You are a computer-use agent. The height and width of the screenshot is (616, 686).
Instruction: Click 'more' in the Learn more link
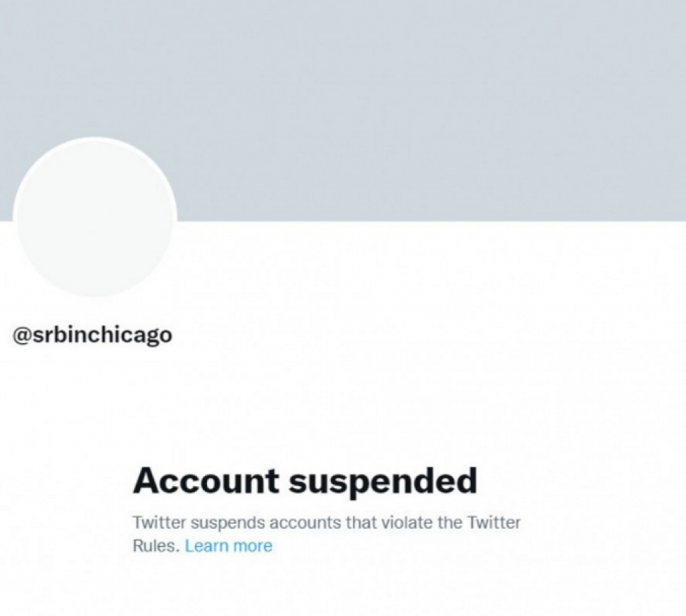tap(253, 546)
